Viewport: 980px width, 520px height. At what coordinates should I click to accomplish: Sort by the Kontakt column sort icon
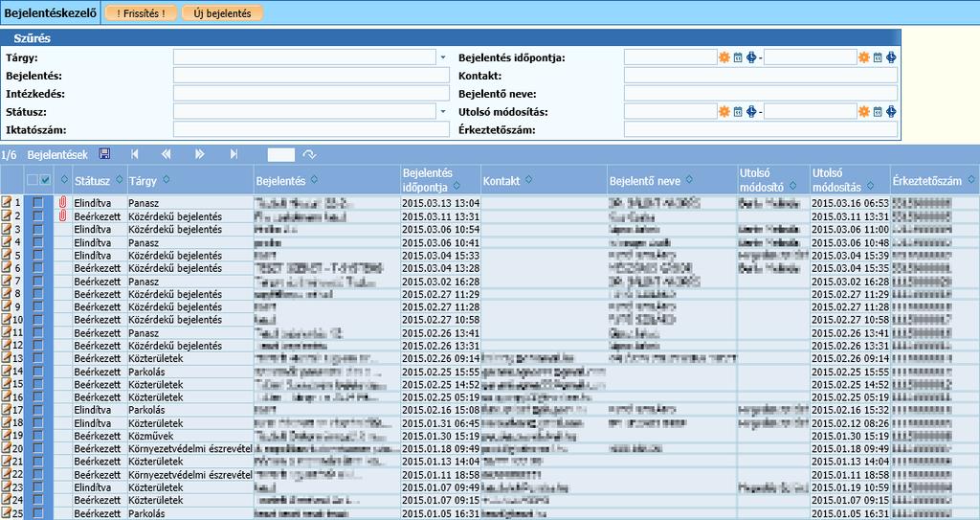coord(528,180)
